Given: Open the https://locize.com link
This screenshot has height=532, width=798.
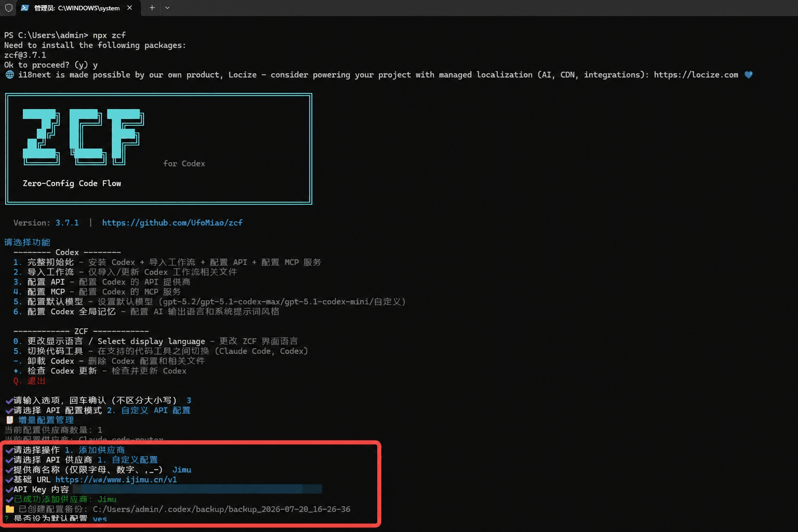Looking at the screenshot, I should tap(696, 75).
